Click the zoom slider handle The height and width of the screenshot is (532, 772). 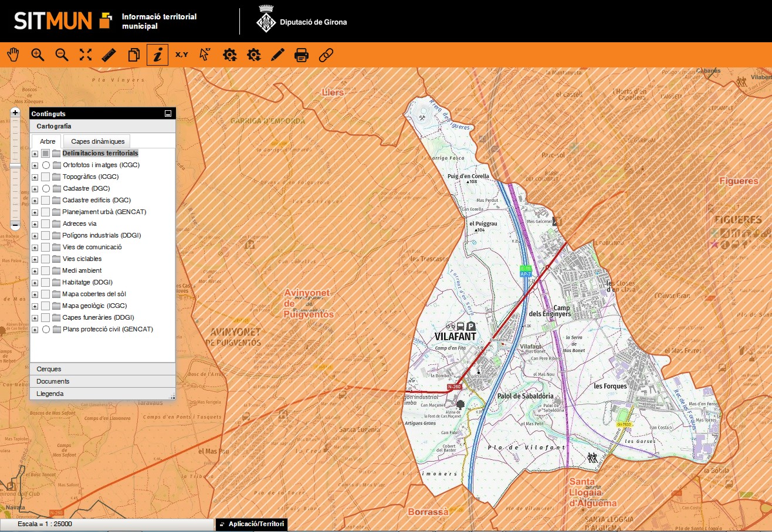point(15,166)
